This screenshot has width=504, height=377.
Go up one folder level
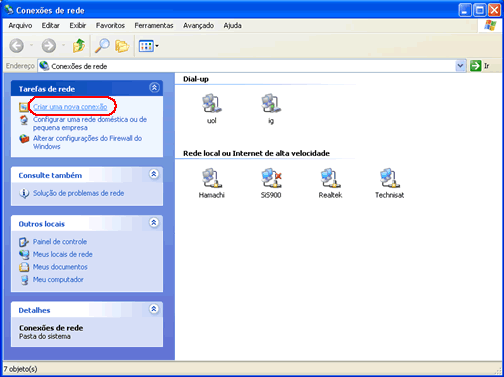(79, 46)
